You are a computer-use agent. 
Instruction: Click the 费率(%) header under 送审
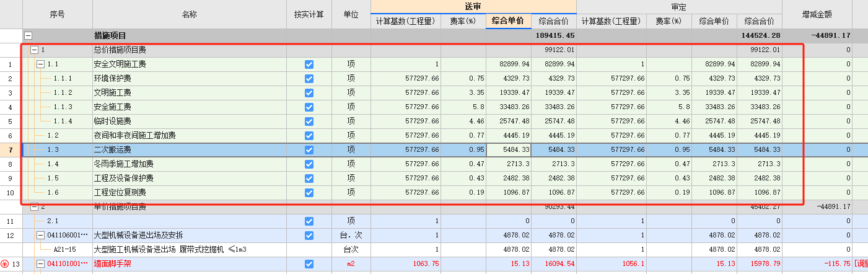[463, 21]
